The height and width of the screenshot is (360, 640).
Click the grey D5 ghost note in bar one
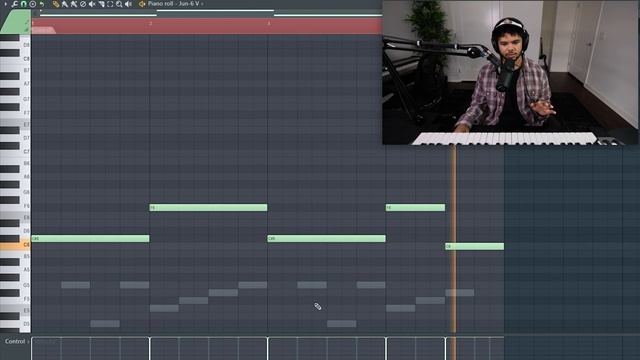(105, 324)
